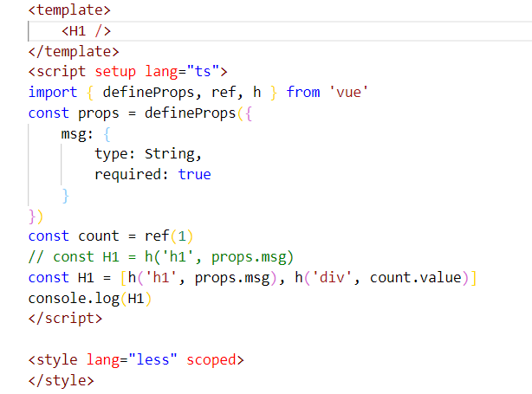Click the closing </style> tag
The height and width of the screenshot is (394, 532).
coord(61,380)
